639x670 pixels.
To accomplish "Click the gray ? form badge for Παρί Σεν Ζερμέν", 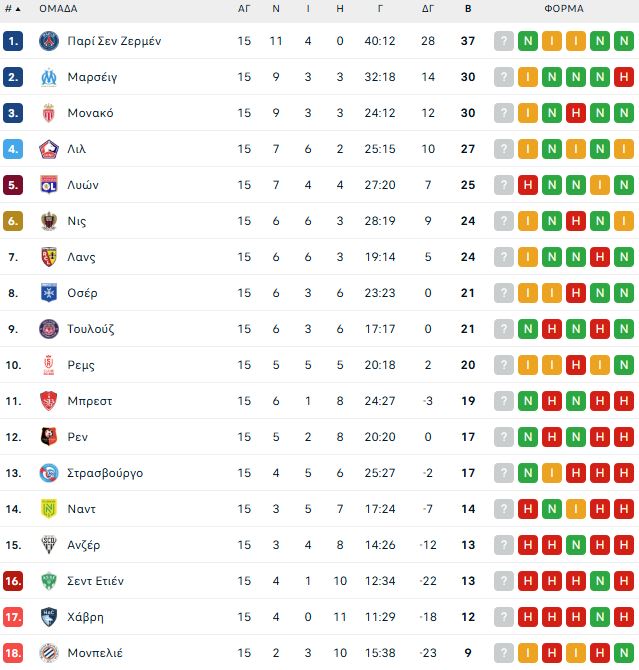I will tap(504, 41).
